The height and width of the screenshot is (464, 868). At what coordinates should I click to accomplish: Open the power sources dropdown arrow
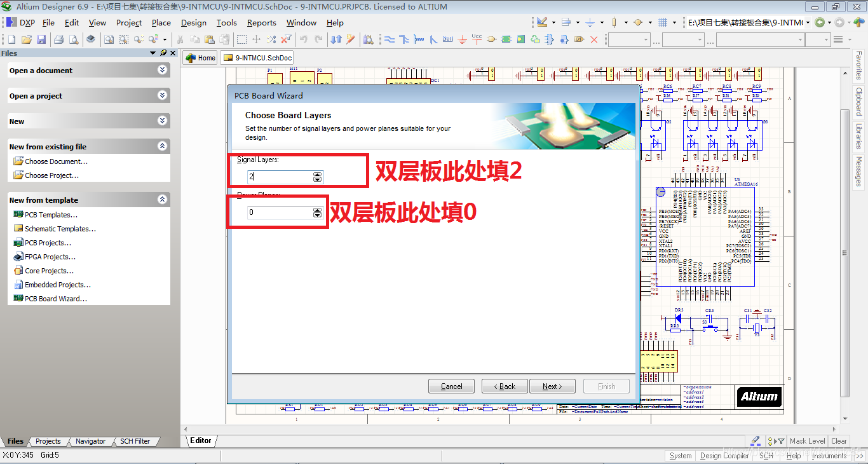[602, 22]
